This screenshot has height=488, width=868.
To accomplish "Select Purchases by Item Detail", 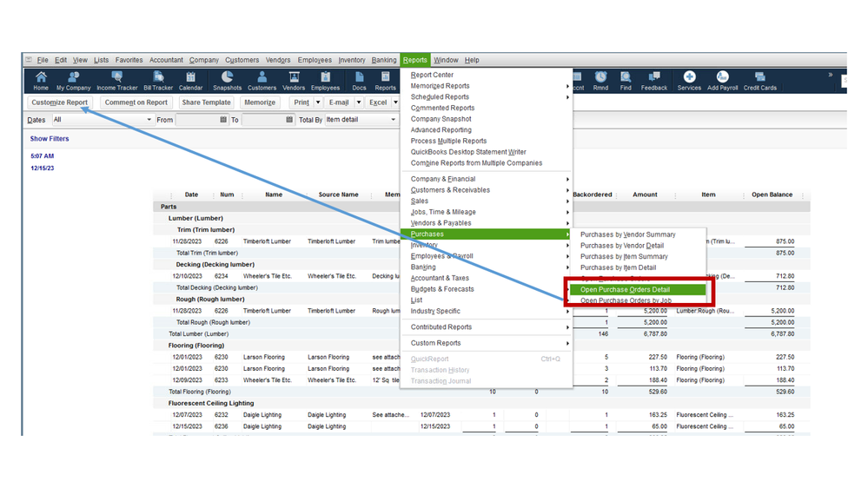I will tap(639, 267).
